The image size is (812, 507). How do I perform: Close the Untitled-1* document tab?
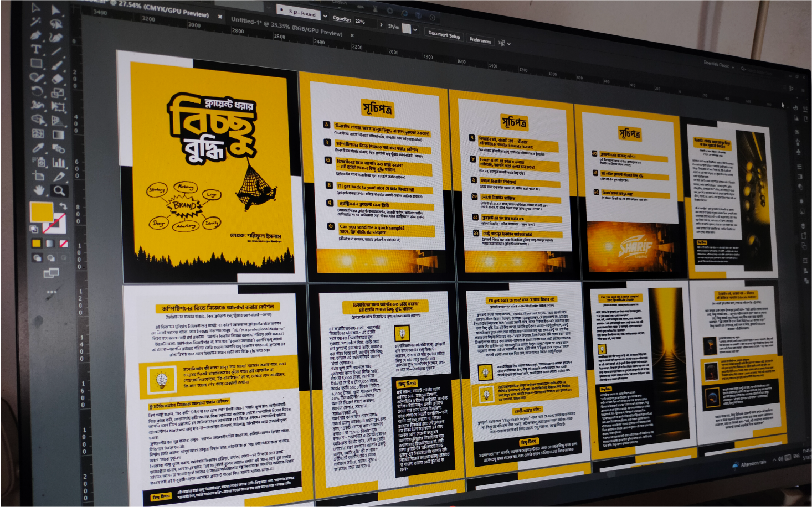point(352,35)
